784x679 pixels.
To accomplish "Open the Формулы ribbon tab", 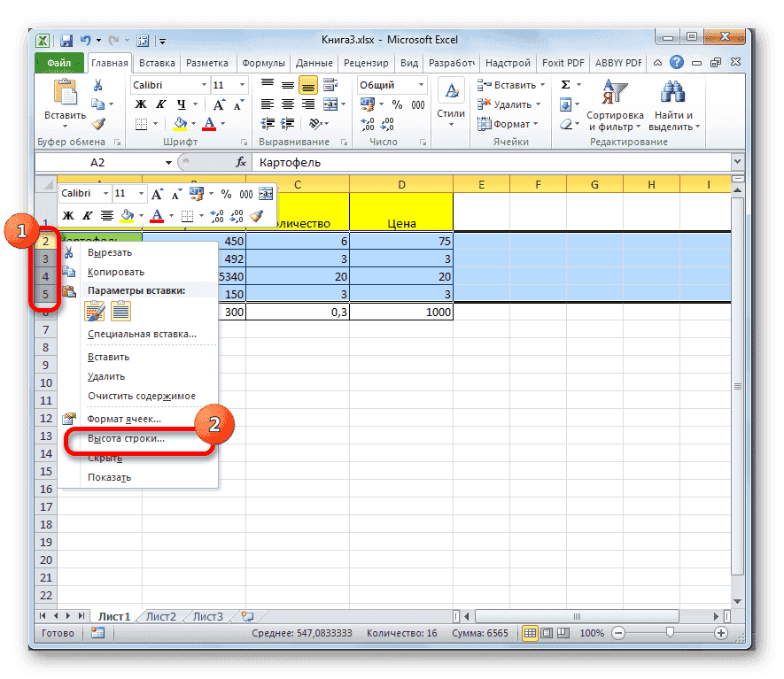I will [x=263, y=63].
